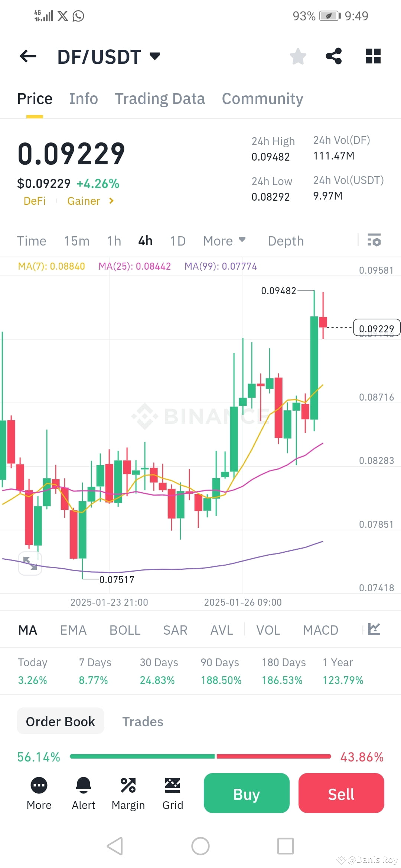Expand the Gainer category chevron

pos(111,201)
